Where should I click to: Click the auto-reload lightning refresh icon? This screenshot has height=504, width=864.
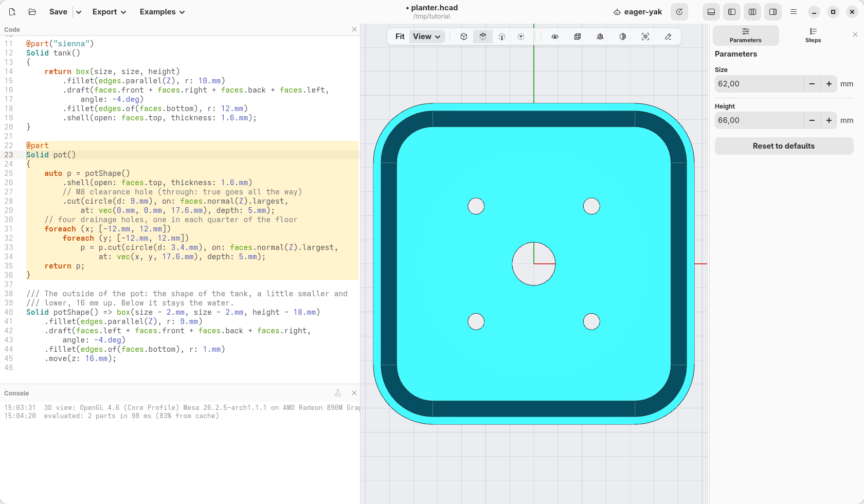point(679,12)
